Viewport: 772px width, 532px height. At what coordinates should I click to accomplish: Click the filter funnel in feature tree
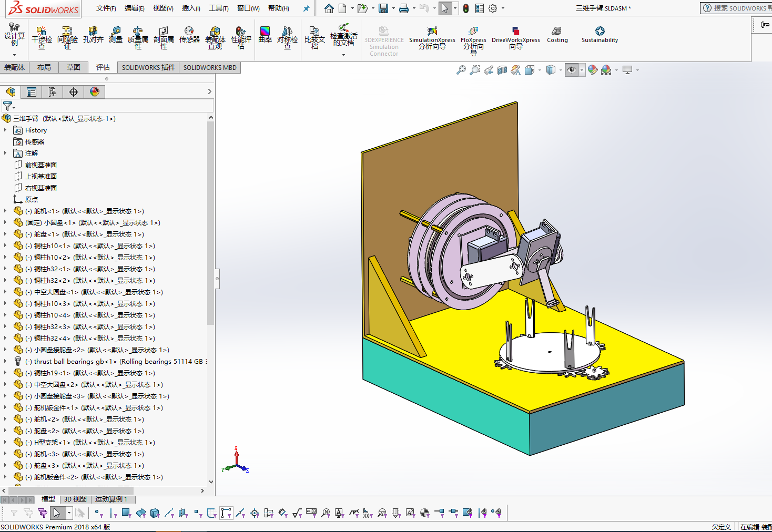pos(7,106)
